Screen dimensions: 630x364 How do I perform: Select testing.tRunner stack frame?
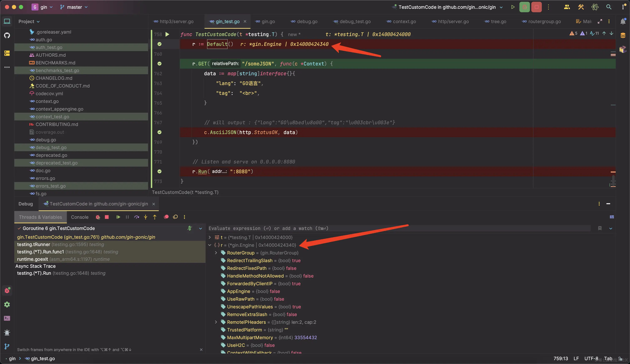tap(110, 244)
